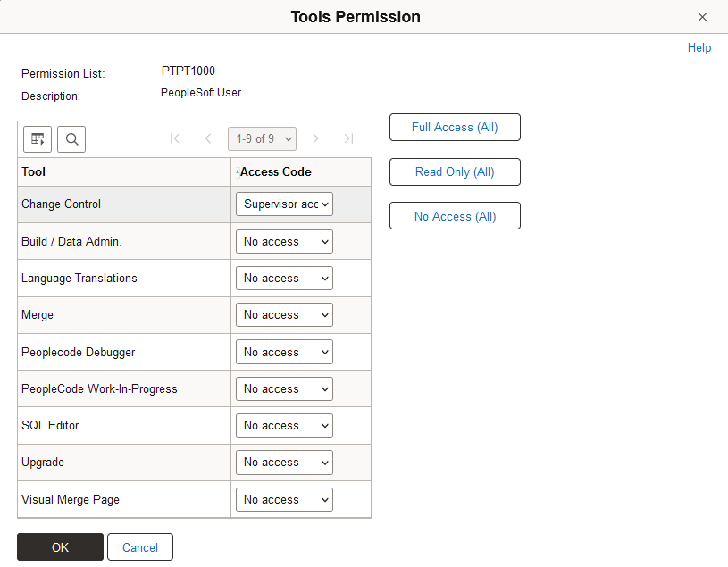Image resolution: width=728 pixels, height=567 pixels.
Task: Open the Change Control access code dropdown
Action: tap(284, 204)
